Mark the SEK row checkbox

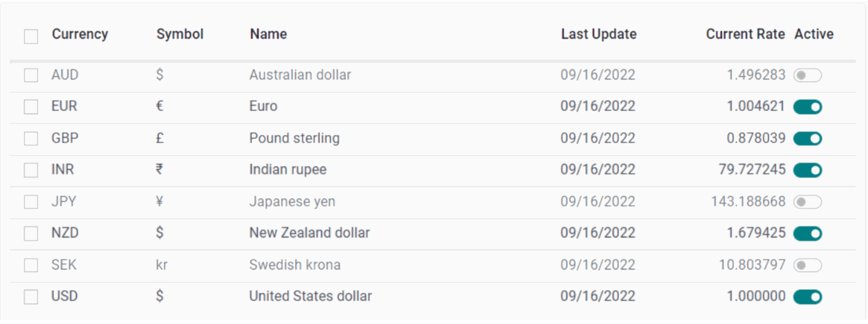(31, 265)
